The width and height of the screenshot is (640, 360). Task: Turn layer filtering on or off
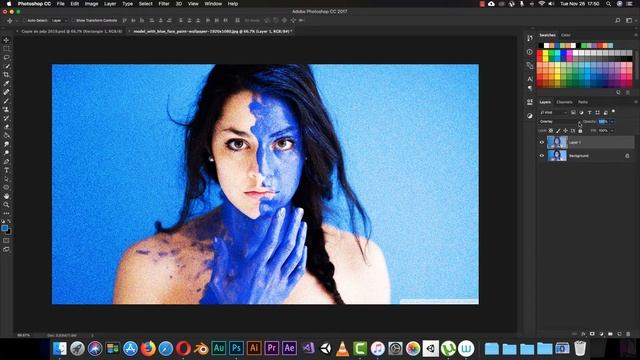point(613,111)
